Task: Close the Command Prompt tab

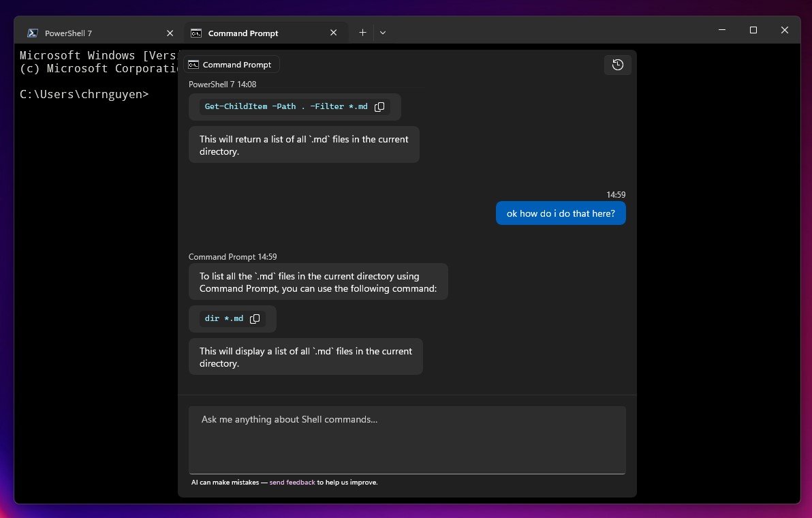Action: (x=333, y=32)
